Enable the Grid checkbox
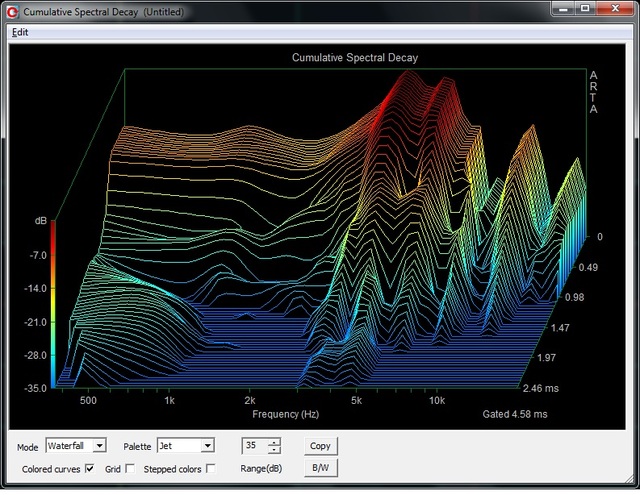Image resolution: width=640 pixels, height=495 pixels. pyautogui.click(x=130, y=468)
